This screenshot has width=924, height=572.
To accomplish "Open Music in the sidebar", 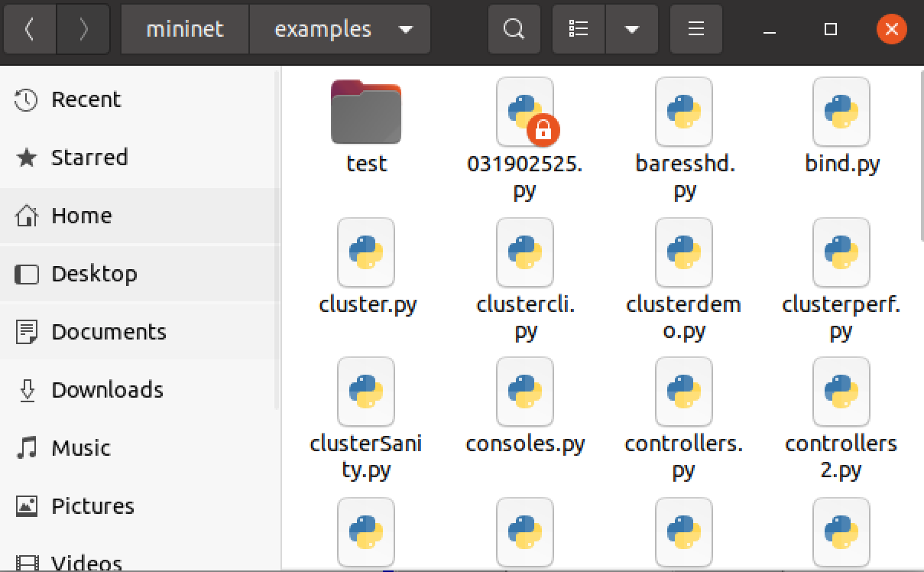I will tap(141, 448).
